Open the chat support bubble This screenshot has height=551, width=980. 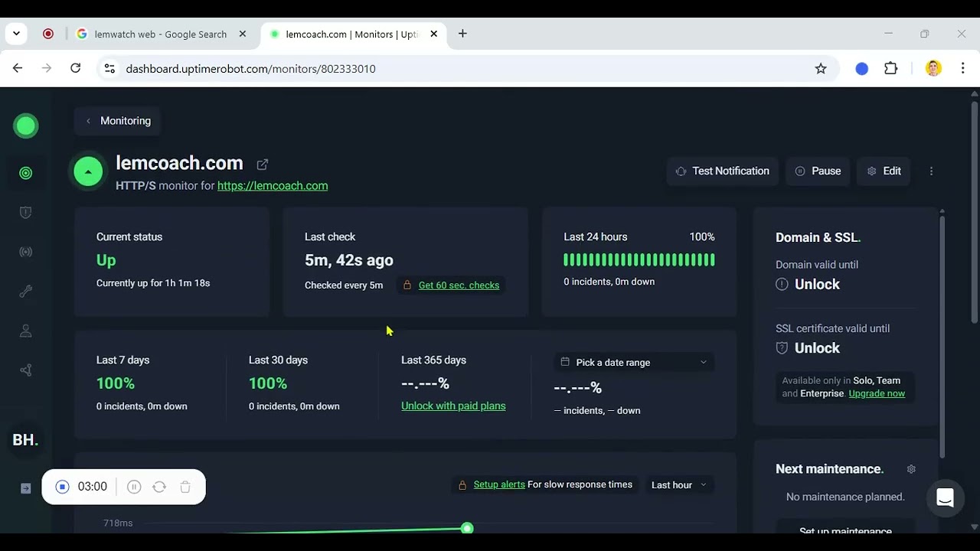point(945,498)
